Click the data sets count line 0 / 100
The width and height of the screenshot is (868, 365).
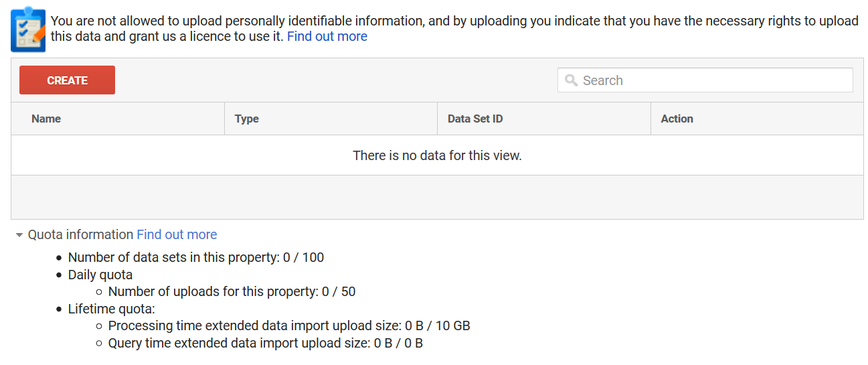pyautogui.click(x=196, y=257)
